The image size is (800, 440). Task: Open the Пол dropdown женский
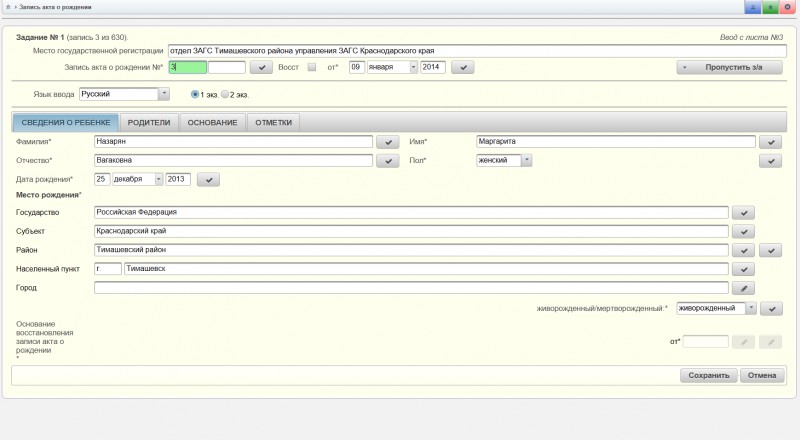pyautogui.click(x=527, y=160)
